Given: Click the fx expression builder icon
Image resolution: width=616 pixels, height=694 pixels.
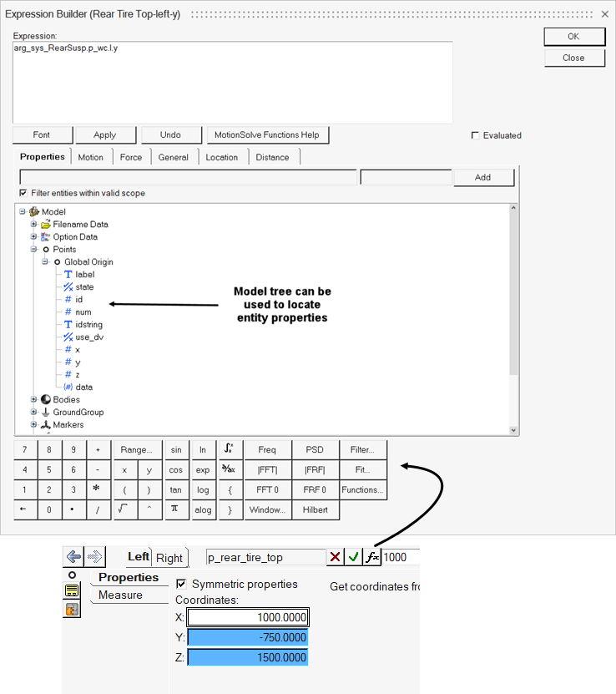Looking at the screenshot, I should 371,557.
